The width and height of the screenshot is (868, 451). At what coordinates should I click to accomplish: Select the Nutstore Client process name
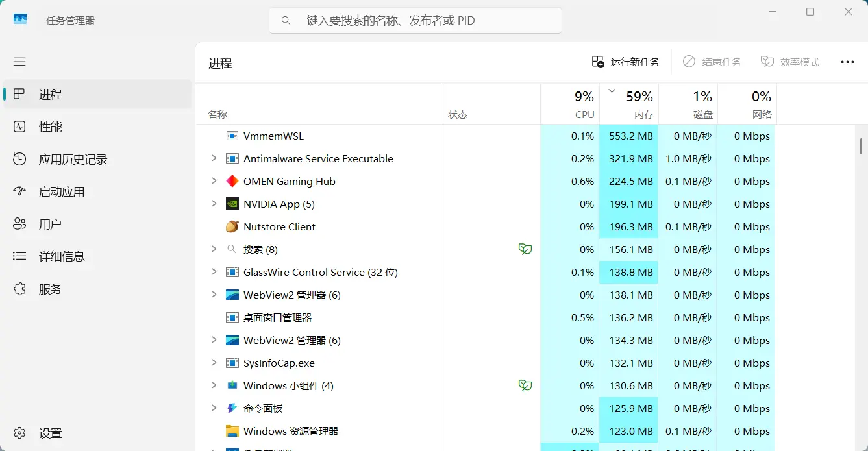279,226
